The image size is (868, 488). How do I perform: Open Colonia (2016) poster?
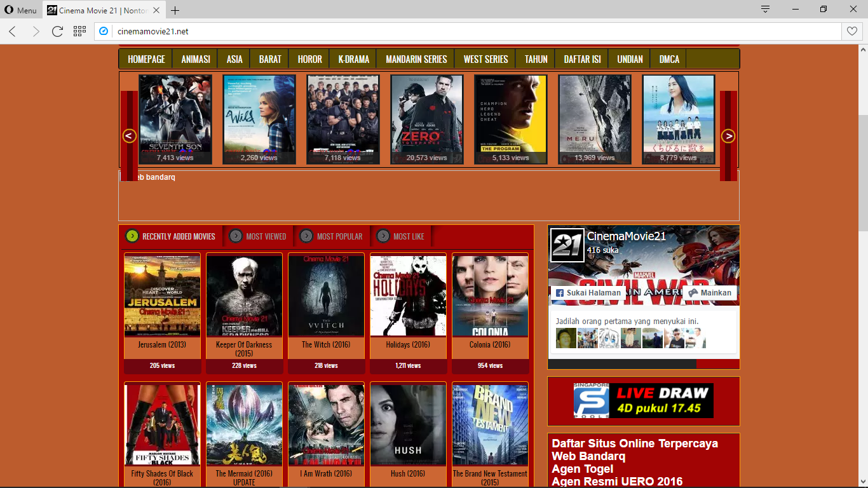click(x=490, y=295)
